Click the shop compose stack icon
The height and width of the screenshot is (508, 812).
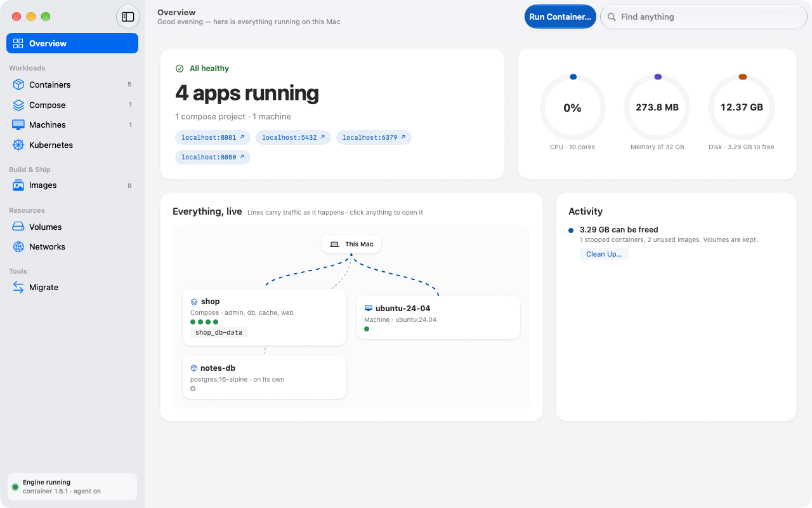pyautogui.click(x=194, y=302)
